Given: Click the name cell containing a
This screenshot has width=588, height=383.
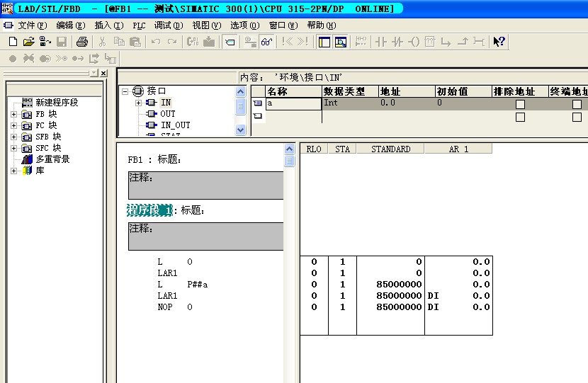Looking at the screenshot, I should click(293, 104).
